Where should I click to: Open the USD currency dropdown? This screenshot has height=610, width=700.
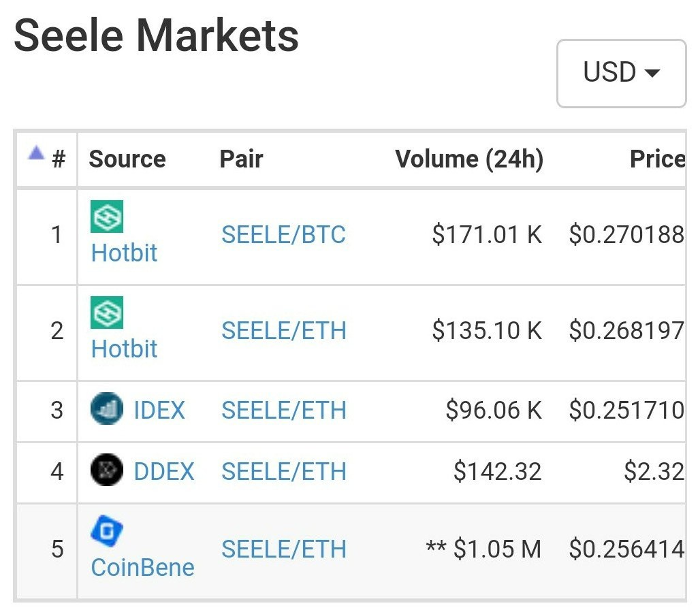click(x=621, y=73)
